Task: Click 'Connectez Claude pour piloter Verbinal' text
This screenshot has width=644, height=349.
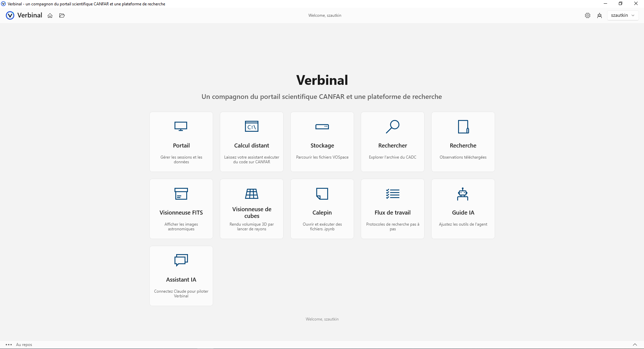Action: click(181, 294)
